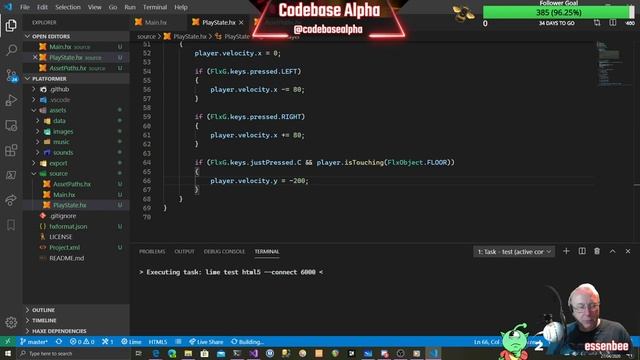Screen dimensions: 640x360
Task: Open the Live Share activity icon
Action: 11,200
